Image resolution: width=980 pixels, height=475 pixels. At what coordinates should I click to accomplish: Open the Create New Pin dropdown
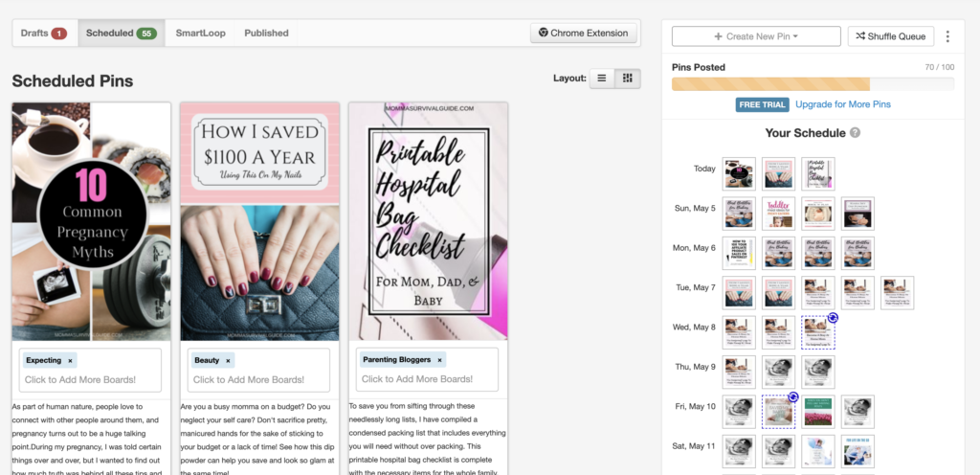pos(756,36)
